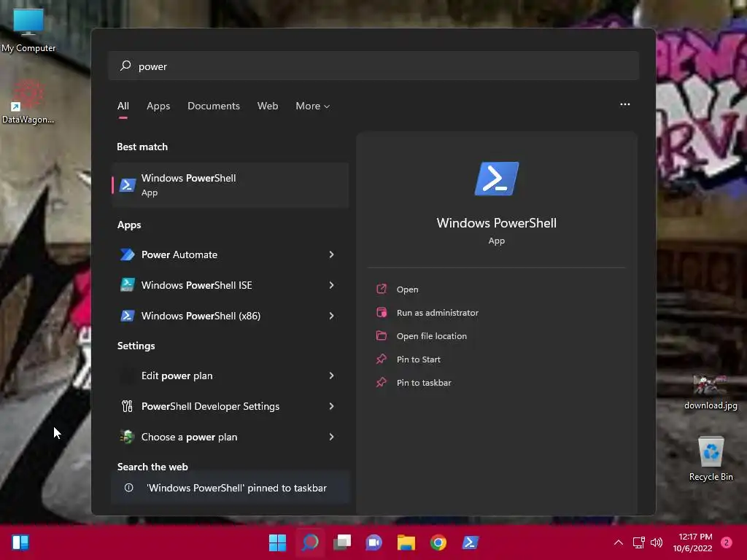The image size is (747, 560).
Task: Click the Windows PowerShell ISE icon
Action: click(x=127, y=285)
